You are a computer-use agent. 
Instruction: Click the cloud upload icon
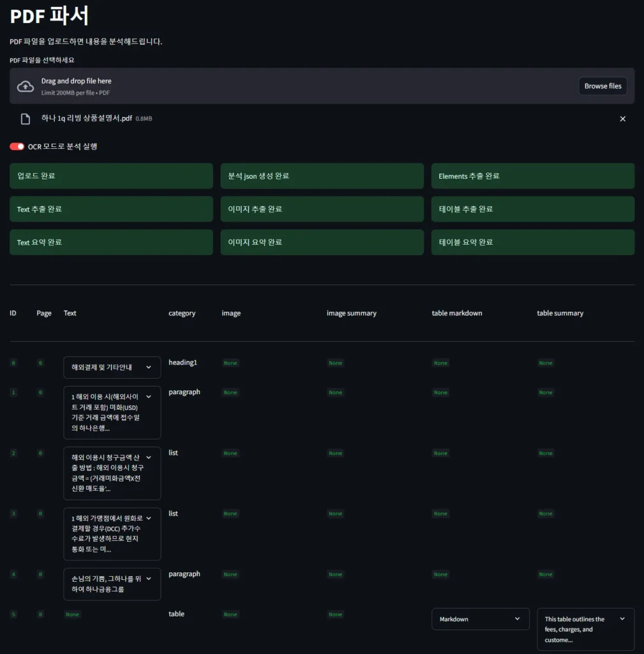(26, 86)
